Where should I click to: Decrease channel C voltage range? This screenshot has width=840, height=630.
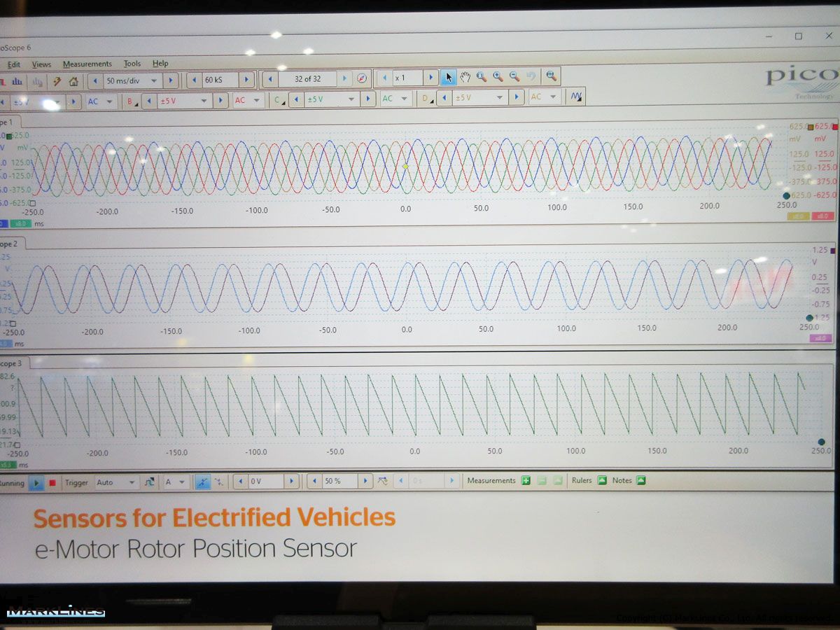[297, 100]
